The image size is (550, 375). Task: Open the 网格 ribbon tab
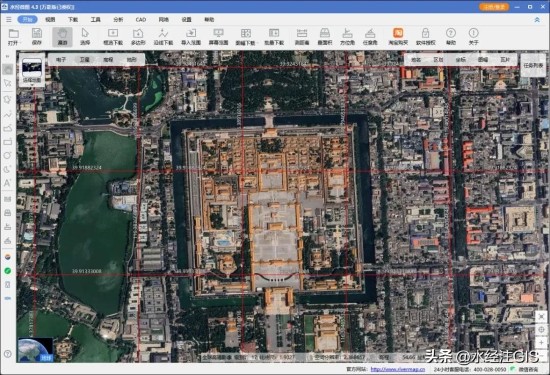click(x=164, y=20)
